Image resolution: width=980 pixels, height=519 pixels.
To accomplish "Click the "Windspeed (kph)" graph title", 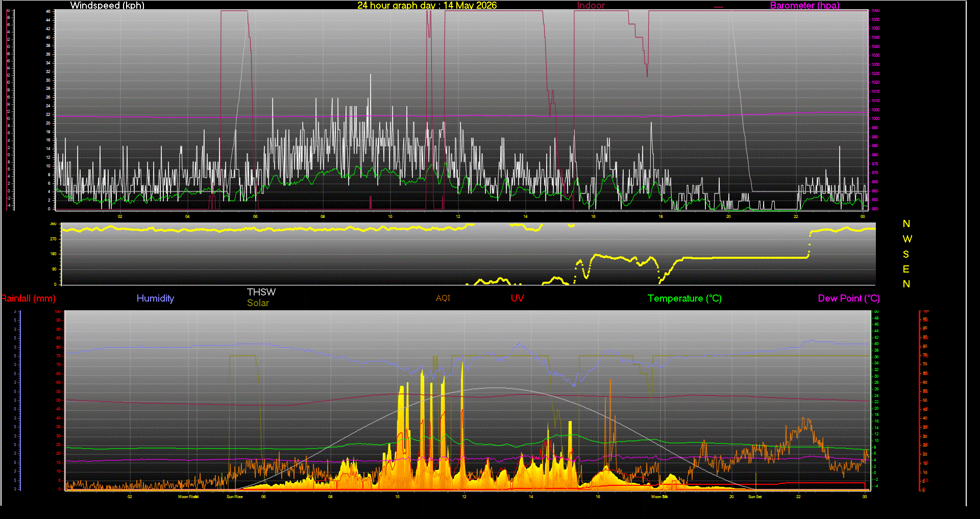I will 107,5.
